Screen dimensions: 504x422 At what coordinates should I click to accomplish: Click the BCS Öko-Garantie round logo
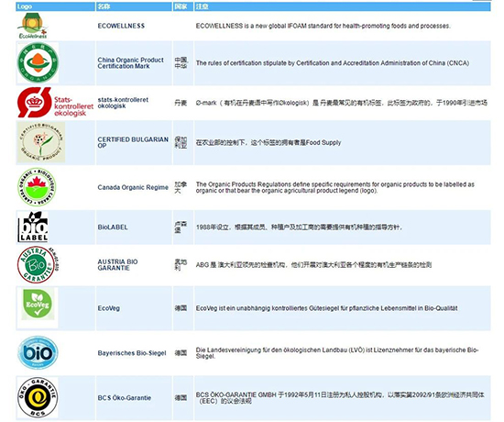click(x=38, y=397)
